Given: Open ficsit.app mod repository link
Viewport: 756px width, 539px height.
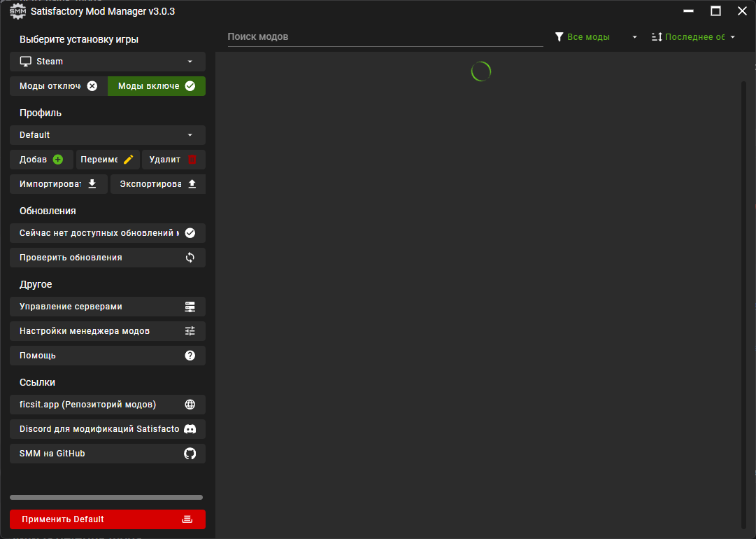Looking at the screenshot, I should (x=108, y=405).
